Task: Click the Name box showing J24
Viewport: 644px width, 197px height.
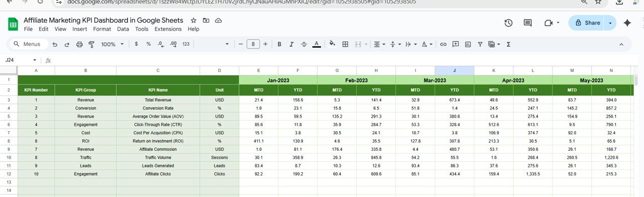Action: (x=20, y=60)
